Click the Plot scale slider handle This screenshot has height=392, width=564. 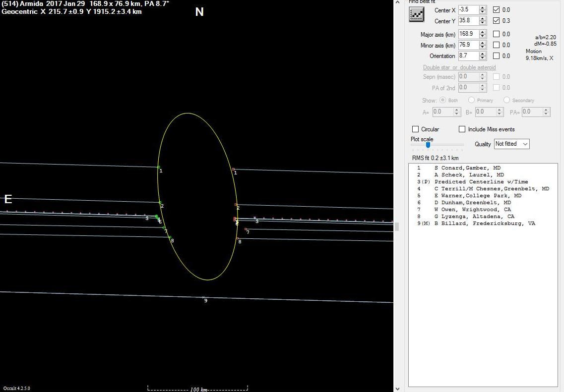point(428,145)
